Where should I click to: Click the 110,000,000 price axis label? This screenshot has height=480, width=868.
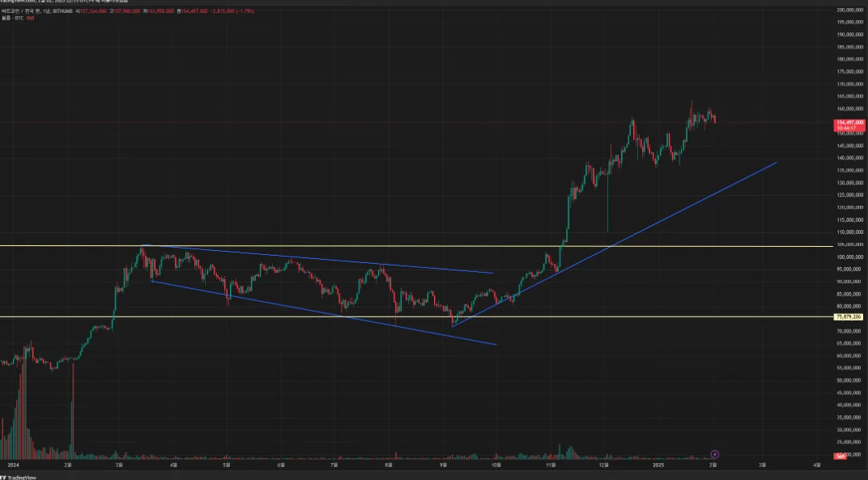(x=850, y=232)
